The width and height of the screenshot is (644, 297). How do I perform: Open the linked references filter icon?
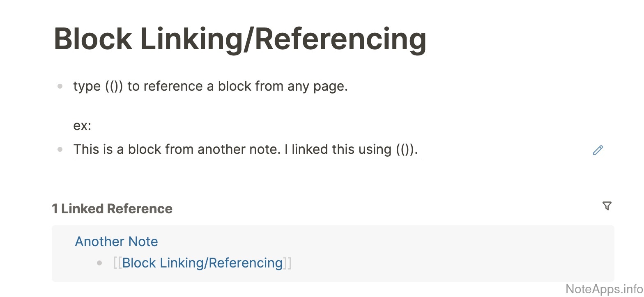tap(607, 206)
